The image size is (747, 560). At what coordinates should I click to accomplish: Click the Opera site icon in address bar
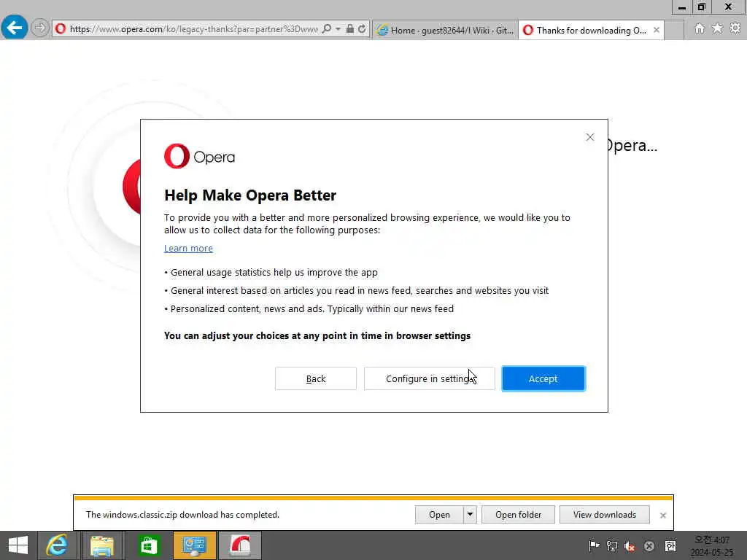[x=61, y=29]
